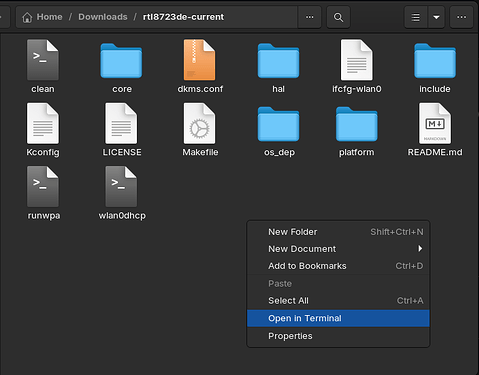Select the wlan0dhcp script icon
Viewport: 479px width, 375px height.
tap(121, 187)
